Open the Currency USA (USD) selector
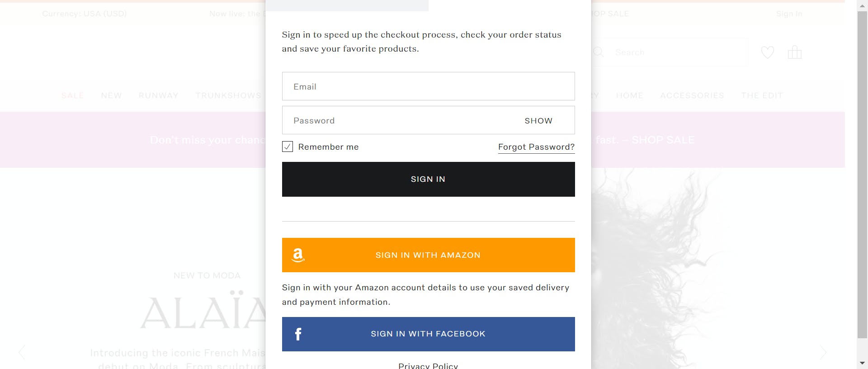 pos(85,14)
